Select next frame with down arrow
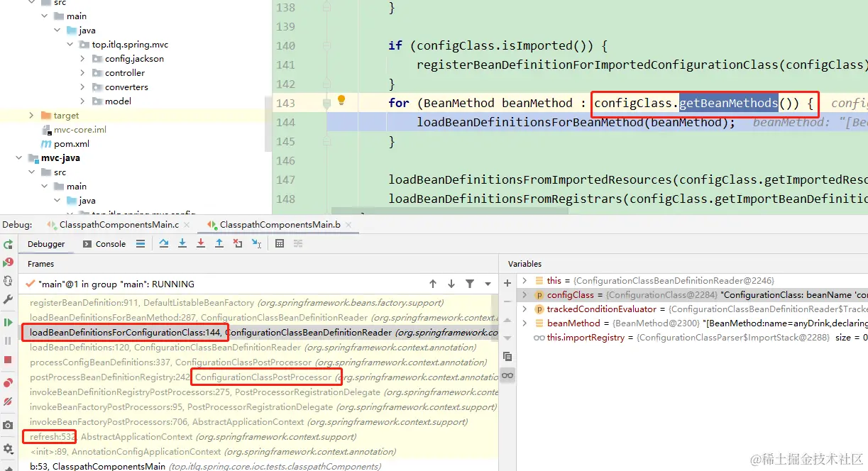868x471 pixels. tap(451, 284)
